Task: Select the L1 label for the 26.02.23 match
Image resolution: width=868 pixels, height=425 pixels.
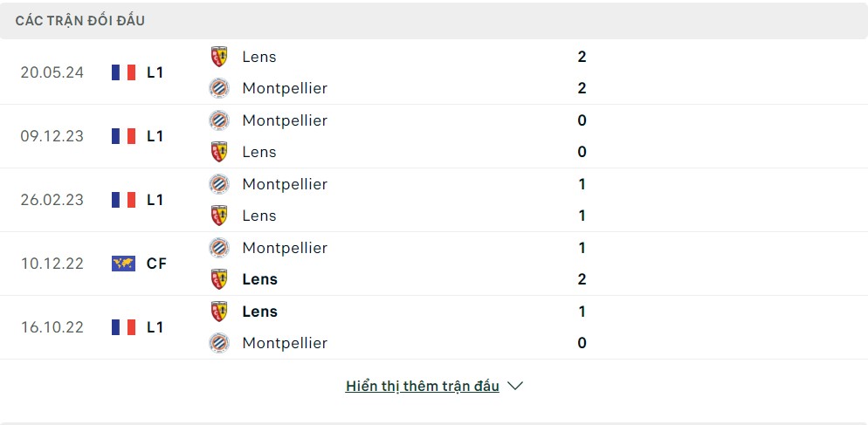Action: click(x=155, y=200)
